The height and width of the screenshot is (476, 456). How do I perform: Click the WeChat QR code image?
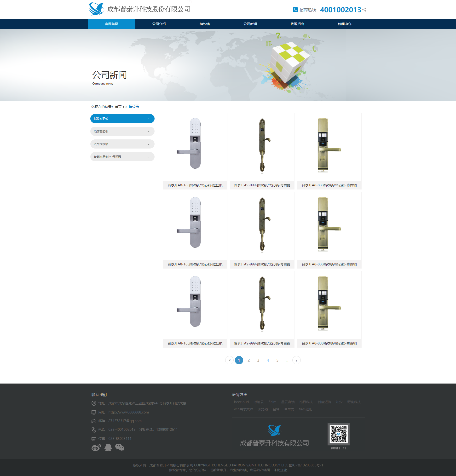coord(338,434)
